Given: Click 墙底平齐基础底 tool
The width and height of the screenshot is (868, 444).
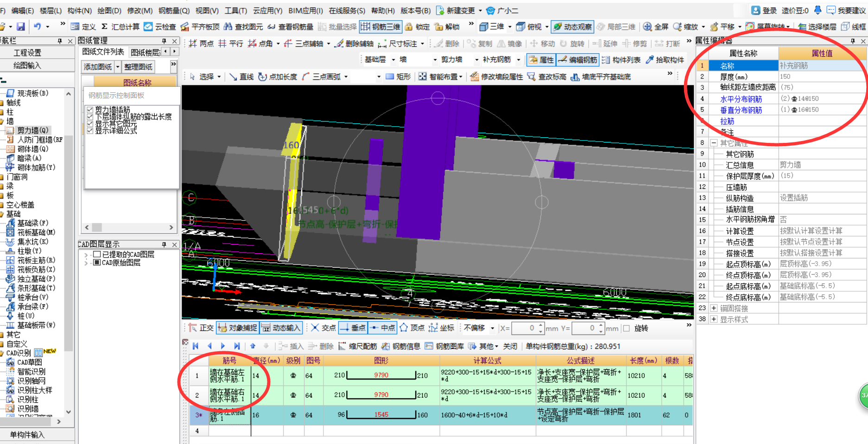Looking at the screenshot, I should click(x=601, y=77).
